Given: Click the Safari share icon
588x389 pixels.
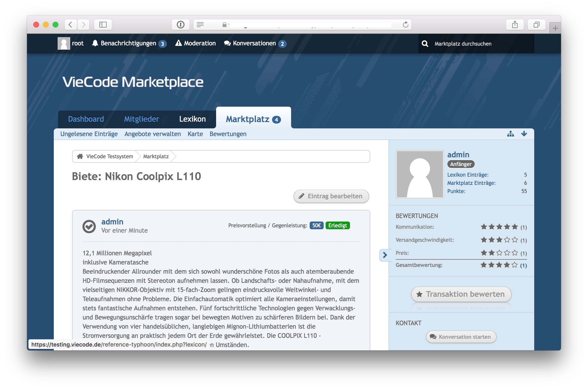Looking at the screenshot, I should (x=515, y=25).
